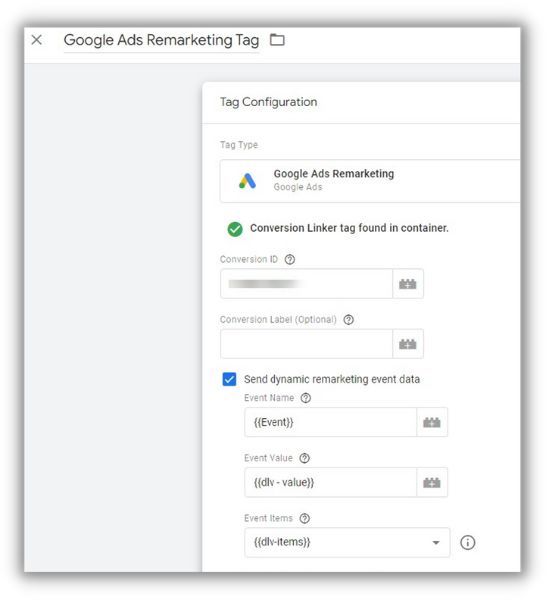The height and width of the screenshot is (600, 548).
Task: Insert variable into Conversion Label field
Action: pyautogui.click(x=408, y=344)
